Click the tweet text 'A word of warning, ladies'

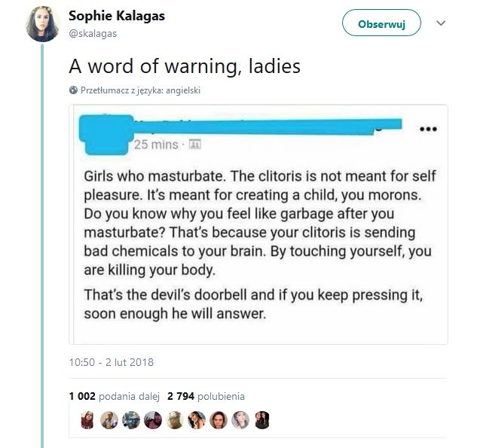(x=185, y=66)
